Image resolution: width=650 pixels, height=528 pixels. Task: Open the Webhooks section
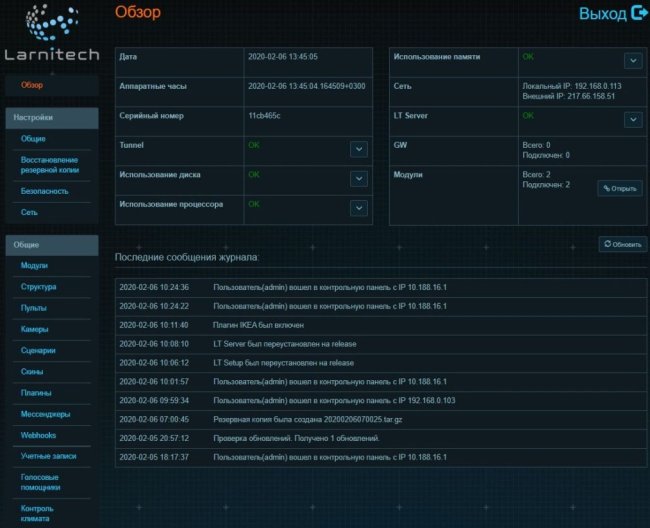(x=38, y=435)
